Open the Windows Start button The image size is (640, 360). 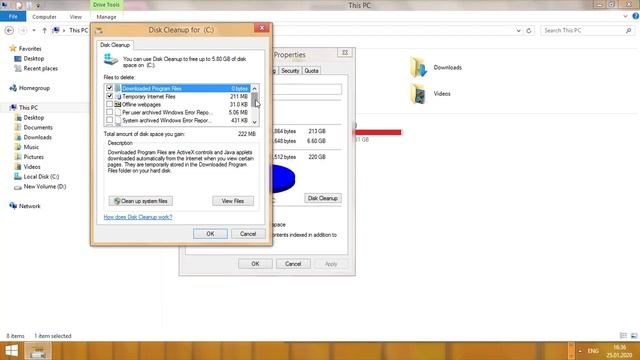[x=11, y=351]
